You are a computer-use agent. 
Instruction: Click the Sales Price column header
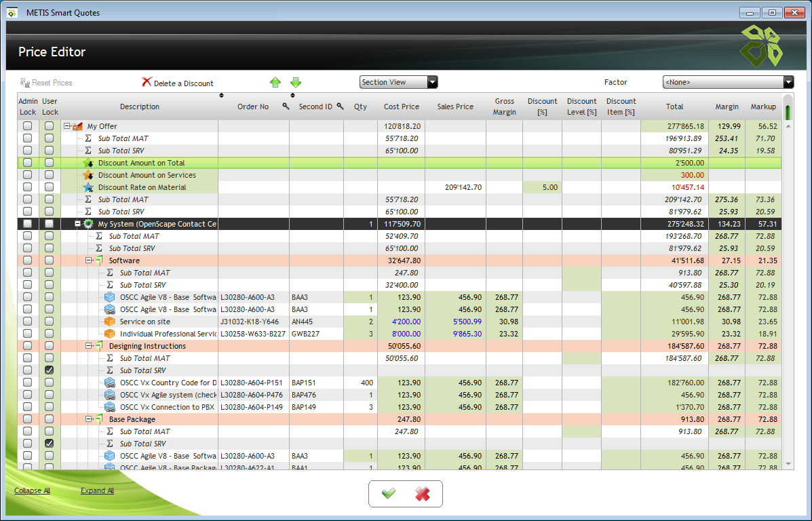[455, 107]
